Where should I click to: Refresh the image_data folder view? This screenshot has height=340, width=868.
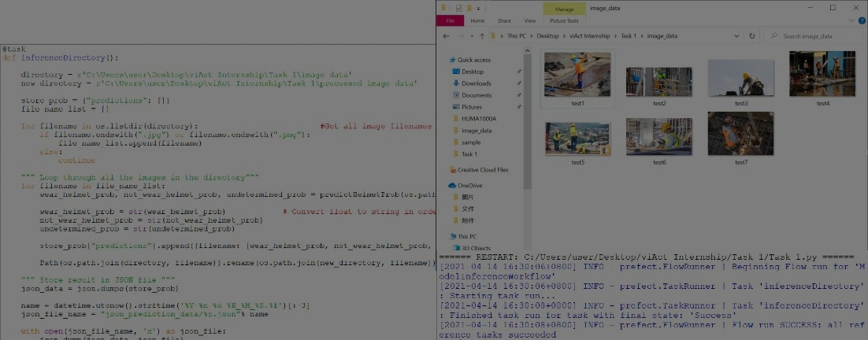(x=752, y=36)
